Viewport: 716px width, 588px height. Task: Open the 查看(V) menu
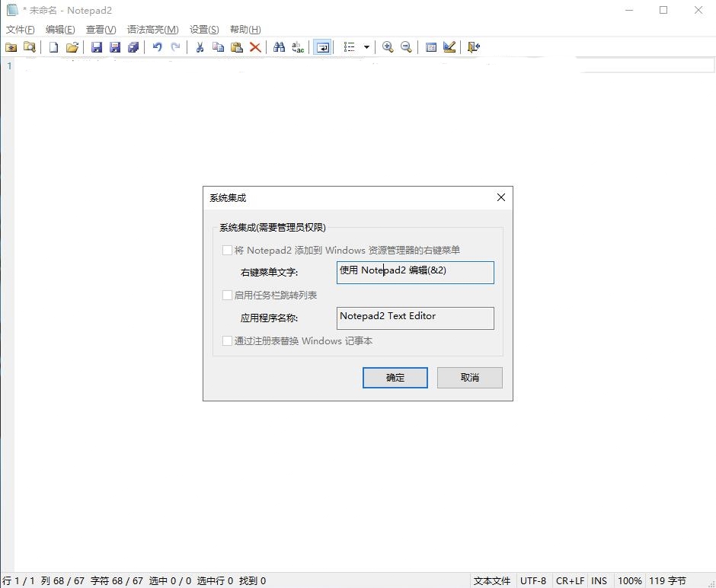(x=101, y=30)
